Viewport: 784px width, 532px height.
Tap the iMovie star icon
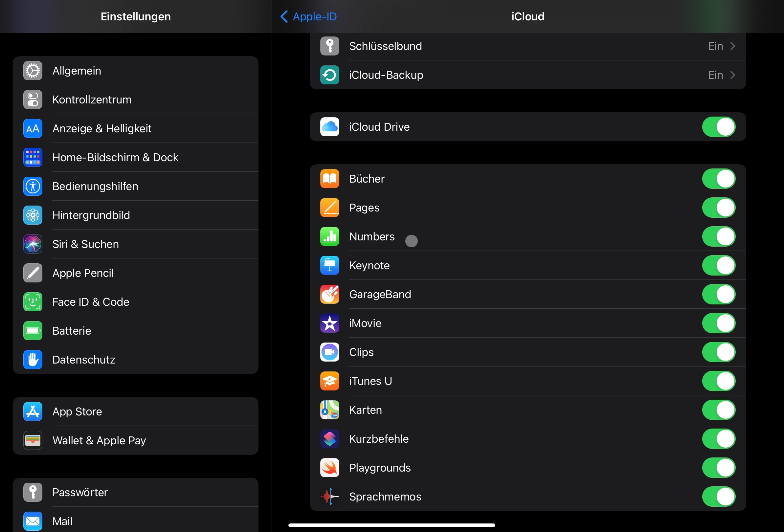click(329, 323)
